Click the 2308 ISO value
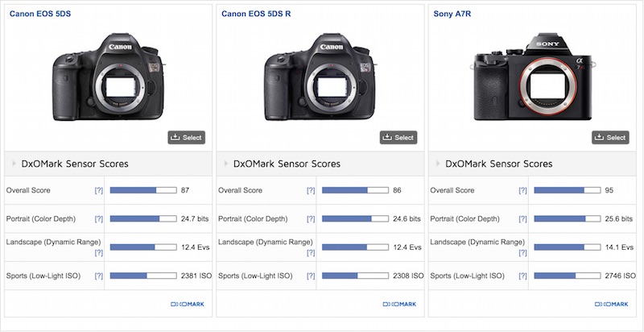Viewport: 644px width, 332px height. (x=408, y=276)
